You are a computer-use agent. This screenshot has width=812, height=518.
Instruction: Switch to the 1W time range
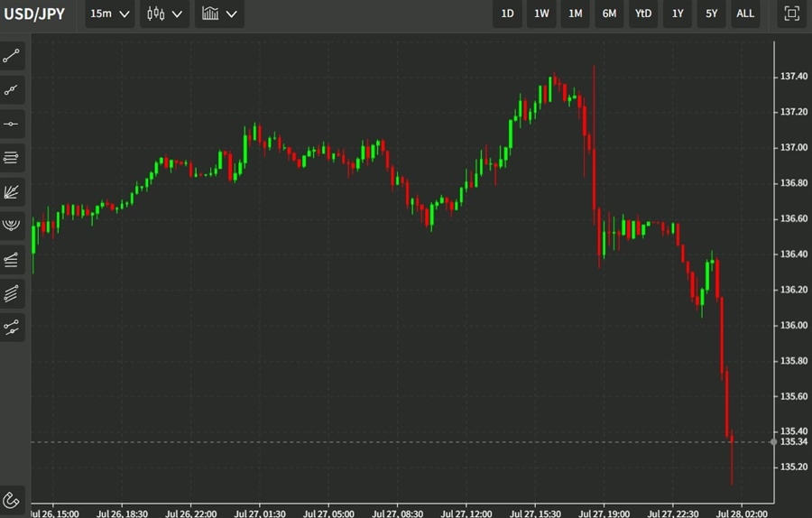pos(541,14)
